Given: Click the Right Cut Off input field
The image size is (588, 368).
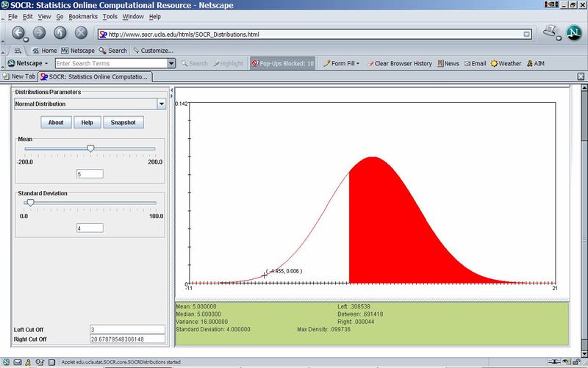Looking at the screenshot, I should click(127, 339).
